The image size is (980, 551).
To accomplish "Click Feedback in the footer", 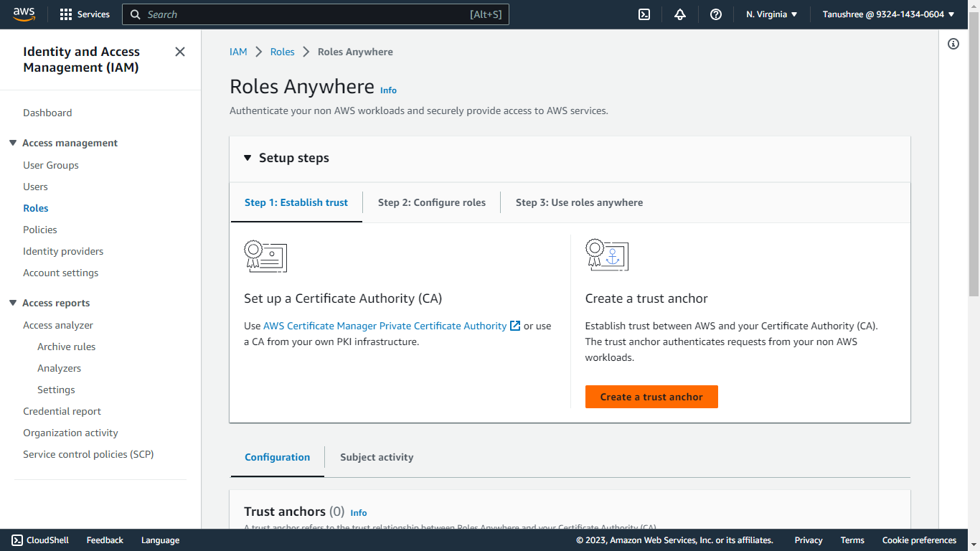I will (105, 540).
